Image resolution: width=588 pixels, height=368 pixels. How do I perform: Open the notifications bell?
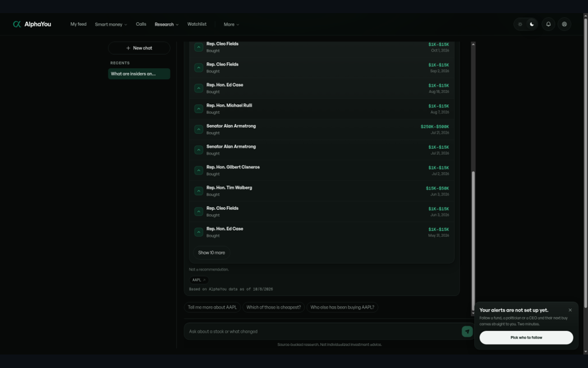(x=548, y=24)
